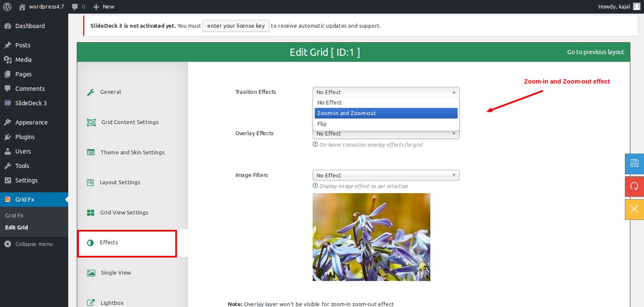The width and height of the screenshot is (644, 307).
Task: Open Grid Fx submenu link
Action: click(x=14, y=215)
